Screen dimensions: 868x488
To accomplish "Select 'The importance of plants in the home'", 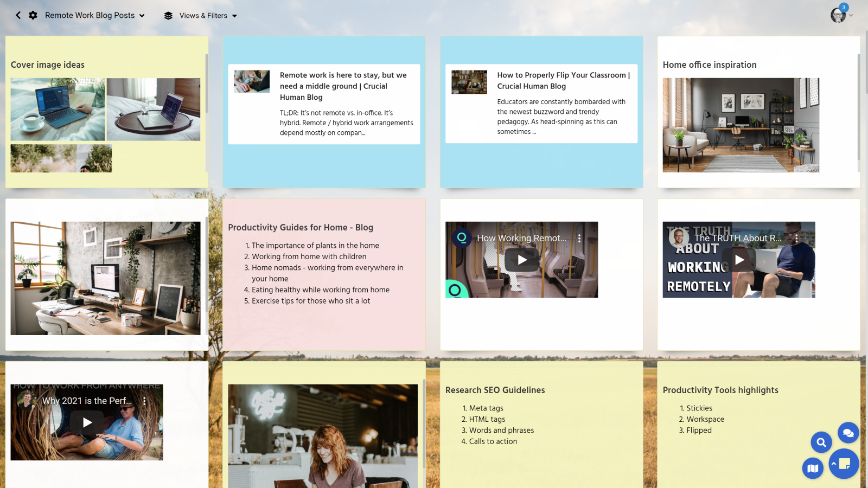I will 315,246.
